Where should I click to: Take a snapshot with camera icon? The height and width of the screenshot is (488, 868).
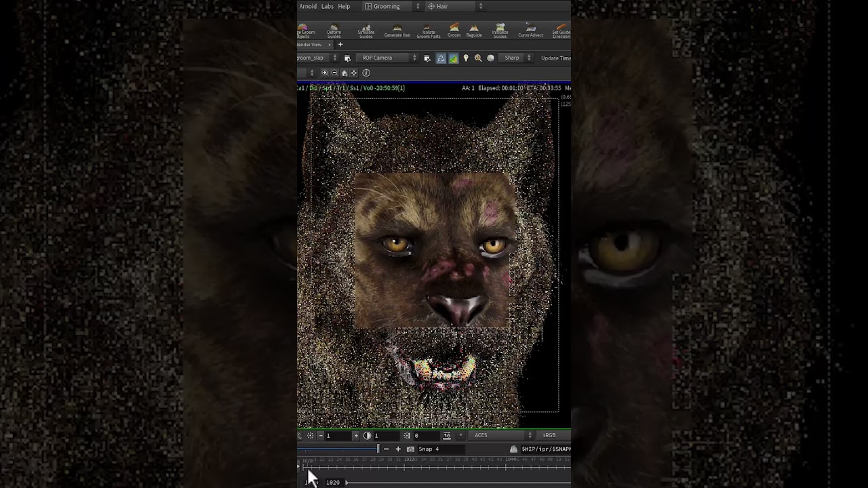click(x=410, y=449)
